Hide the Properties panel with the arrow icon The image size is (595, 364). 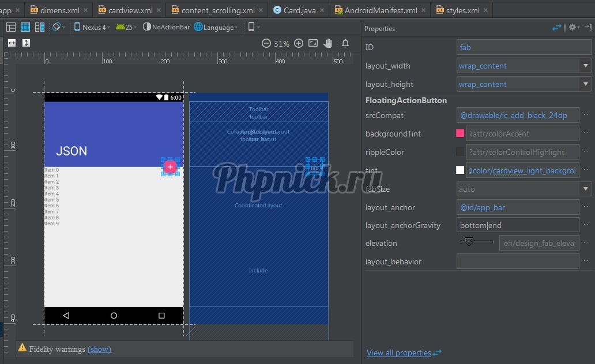click(x=589, y=27)
